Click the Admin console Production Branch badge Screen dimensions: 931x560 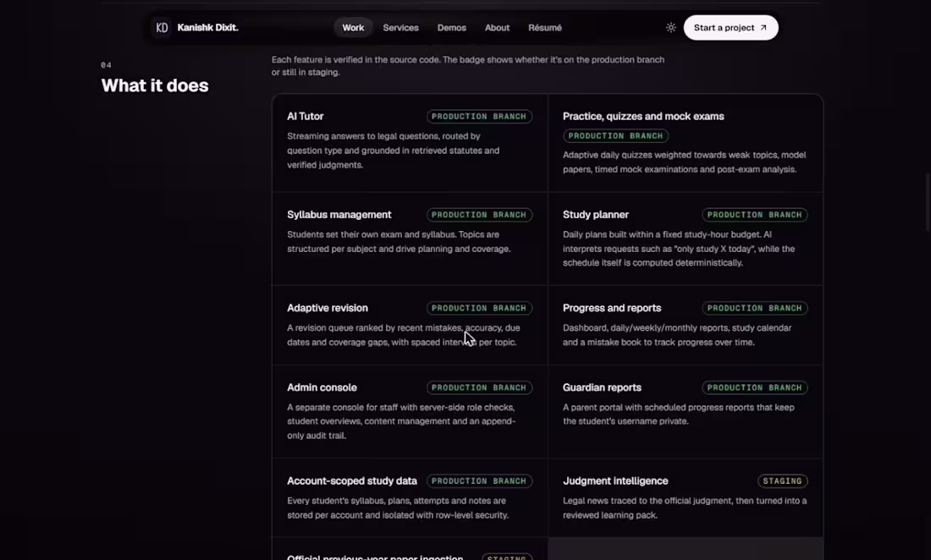point(478,387)
